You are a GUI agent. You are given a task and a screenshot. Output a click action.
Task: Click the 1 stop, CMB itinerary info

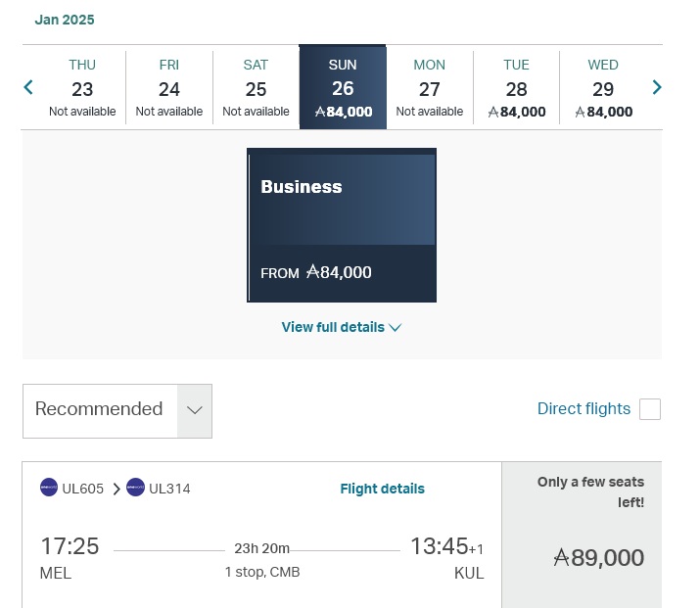(x=261, y=573)
